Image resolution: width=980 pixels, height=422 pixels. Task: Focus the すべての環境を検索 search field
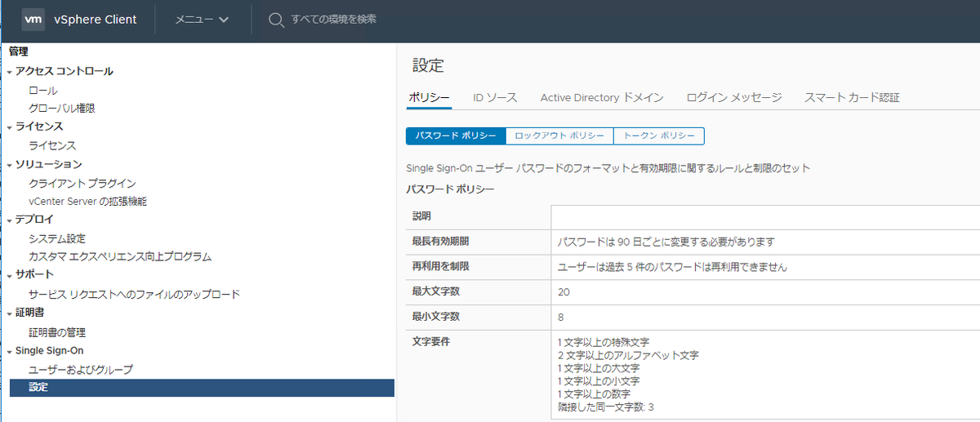click(x=334, y=19)
